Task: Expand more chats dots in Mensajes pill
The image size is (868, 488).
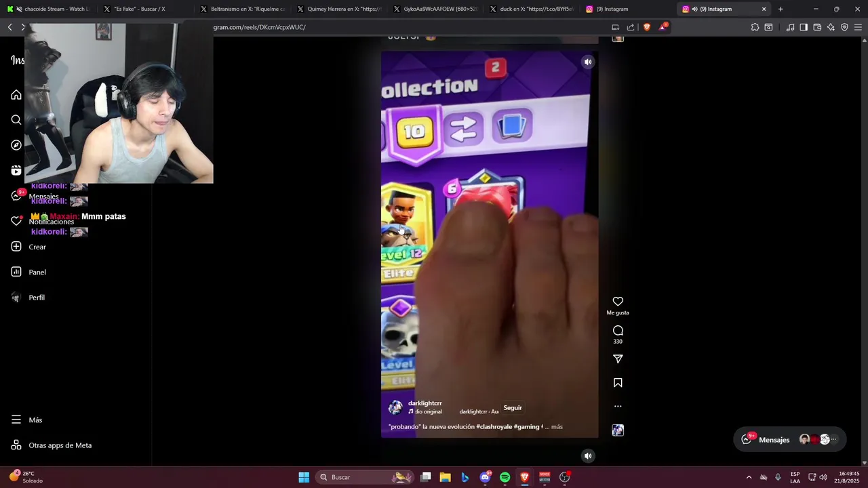Action: click(x=835, y=440)
